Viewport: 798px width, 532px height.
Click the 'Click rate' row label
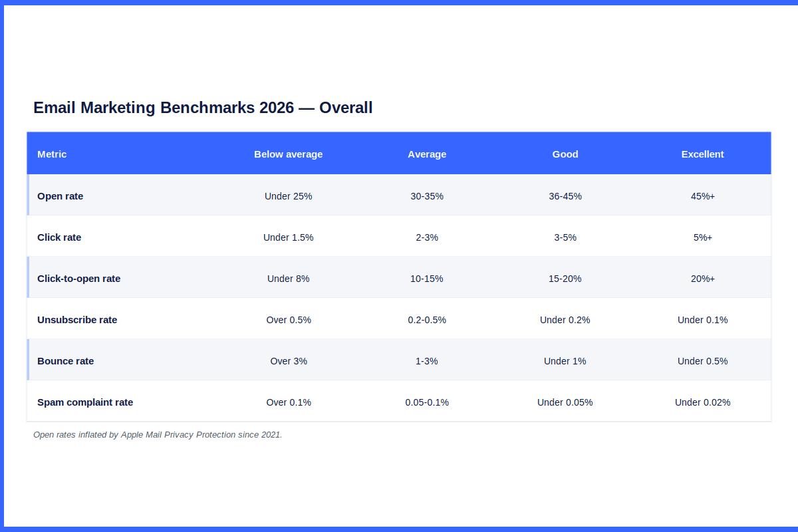59,237
